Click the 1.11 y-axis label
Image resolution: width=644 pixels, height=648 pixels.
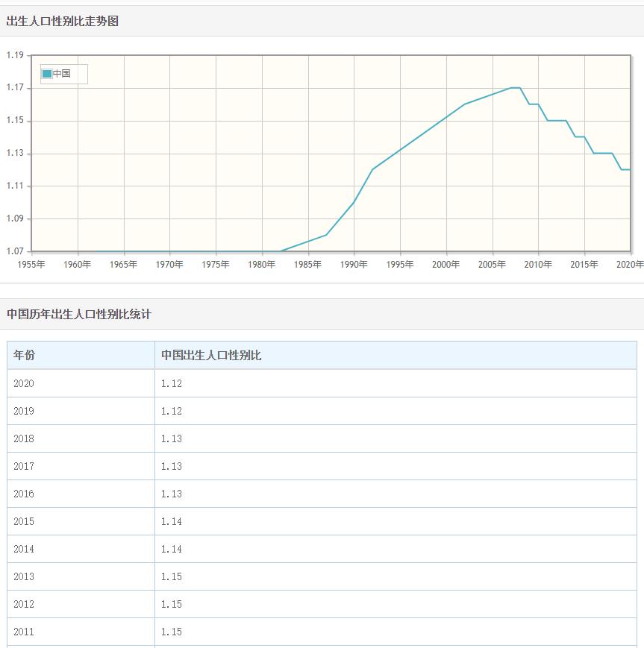[x=15, y=186]
